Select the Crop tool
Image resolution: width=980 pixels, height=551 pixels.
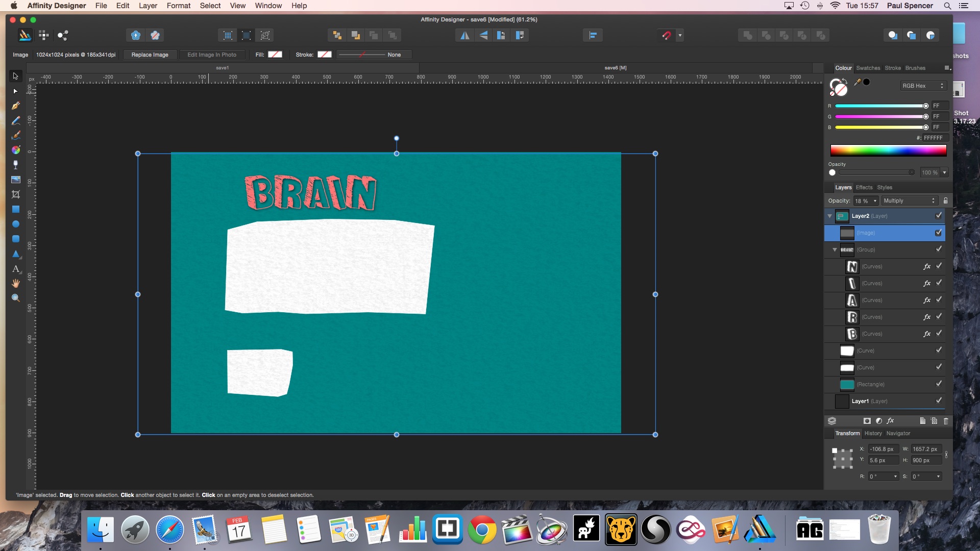pyautogui.click(x=16, y=194)
